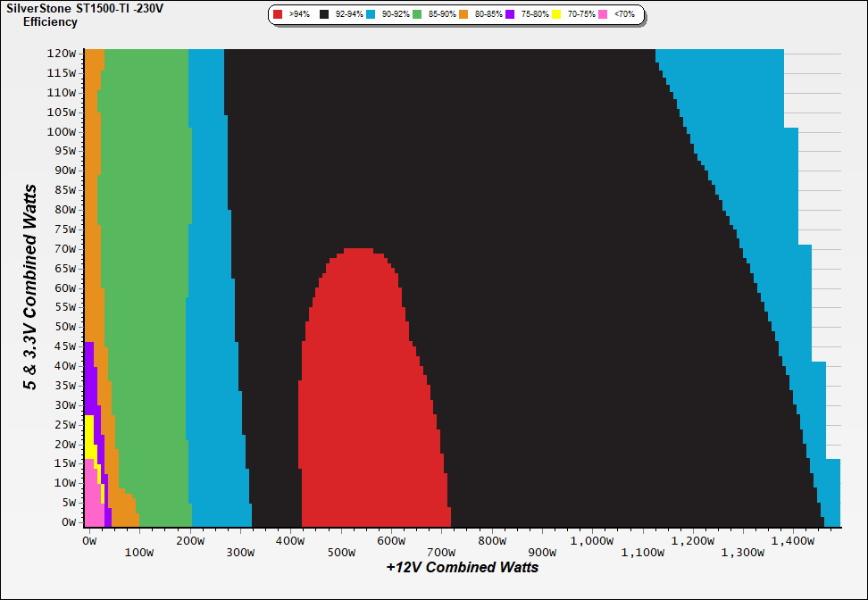Screen dimensions: 868x600
Task: Click the 5 & 3.3V Combined Watts axis title
Action: [31, 287]
